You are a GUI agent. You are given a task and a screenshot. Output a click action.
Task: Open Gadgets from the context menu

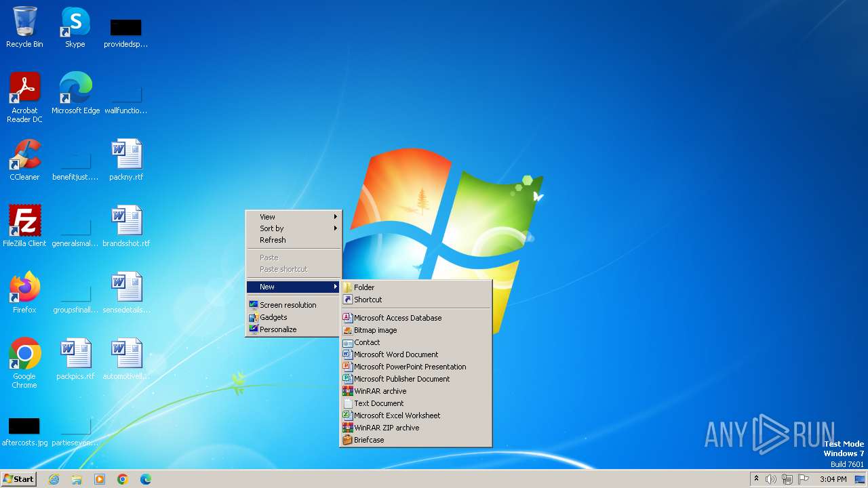tap(294, 317)
